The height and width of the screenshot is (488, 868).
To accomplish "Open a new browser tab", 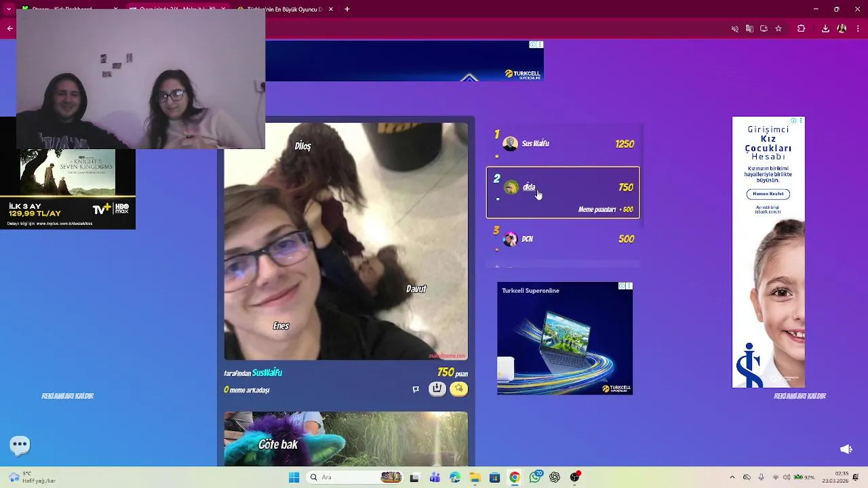I will point(347,9).
